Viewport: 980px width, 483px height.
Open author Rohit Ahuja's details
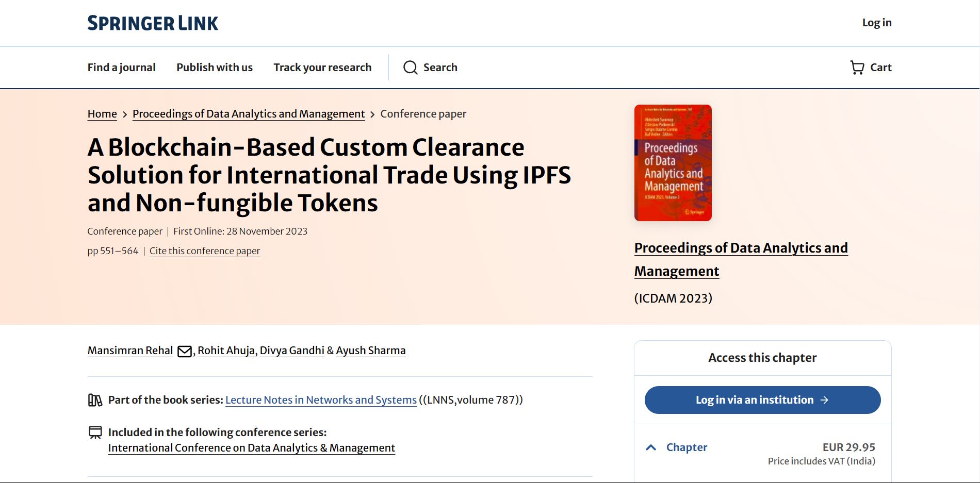pos(226,351)
